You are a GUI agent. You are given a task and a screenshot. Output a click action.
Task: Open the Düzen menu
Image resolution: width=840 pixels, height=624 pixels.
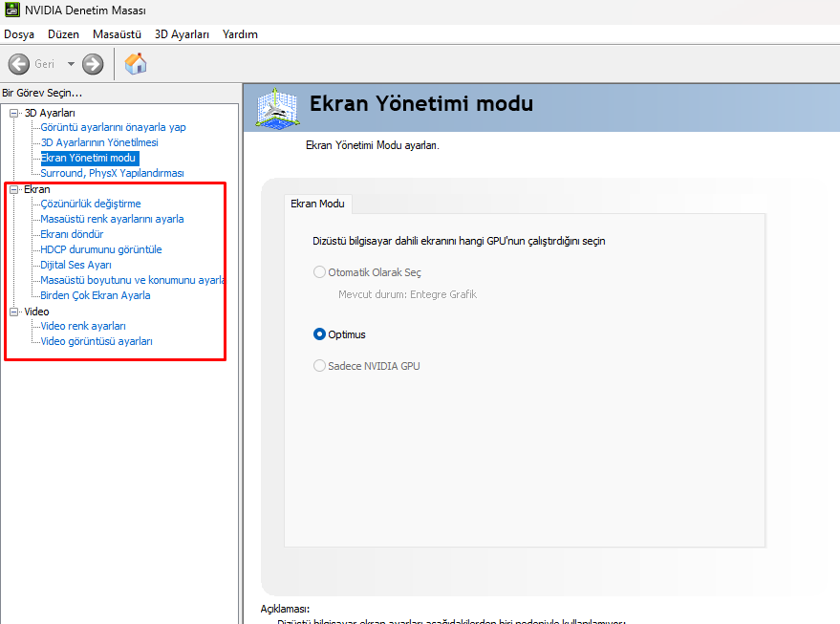[x=63, y=34]
